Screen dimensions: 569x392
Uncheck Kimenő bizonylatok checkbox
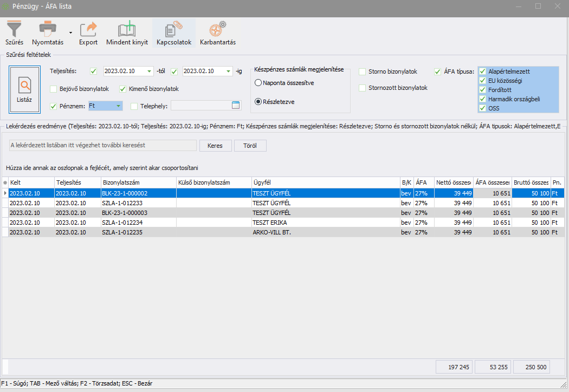click(x=123, y=89)
